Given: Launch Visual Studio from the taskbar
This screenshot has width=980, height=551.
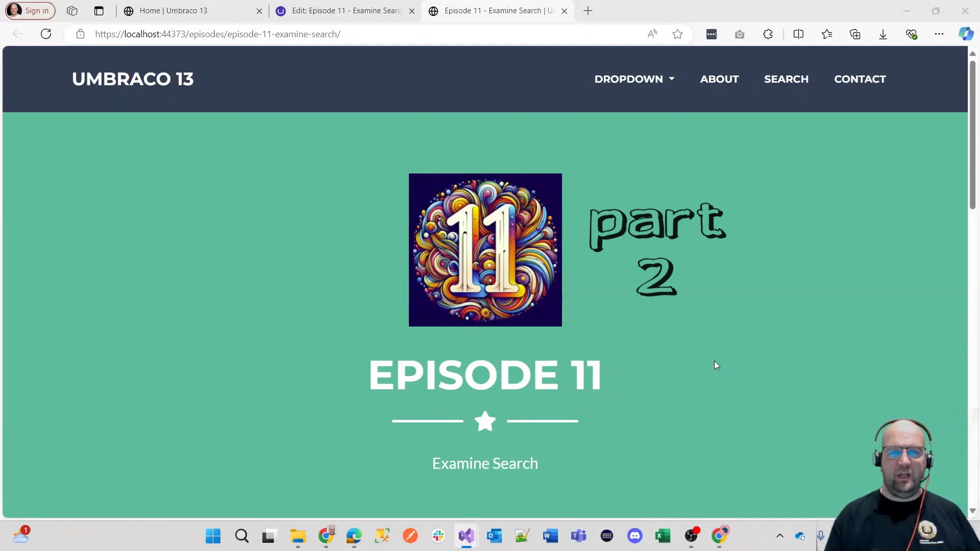Looking at the screenshot, I should (x=467, y=536).
